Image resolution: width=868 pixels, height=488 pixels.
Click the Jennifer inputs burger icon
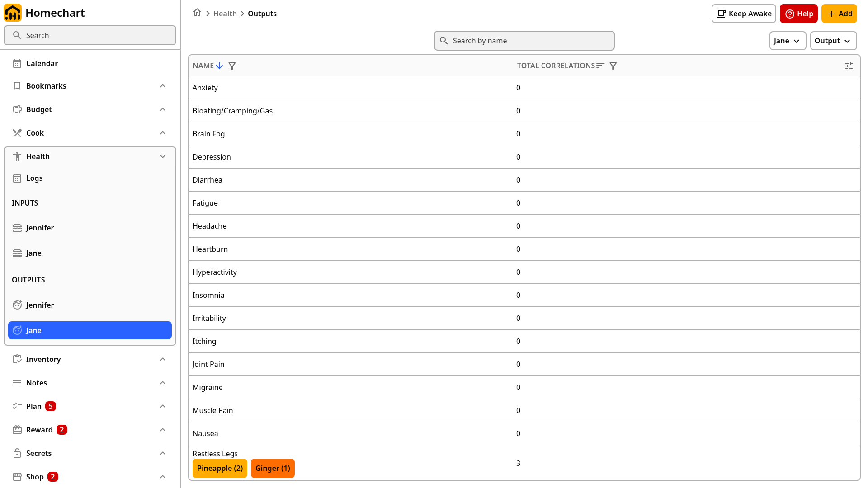tap(17, 228)
